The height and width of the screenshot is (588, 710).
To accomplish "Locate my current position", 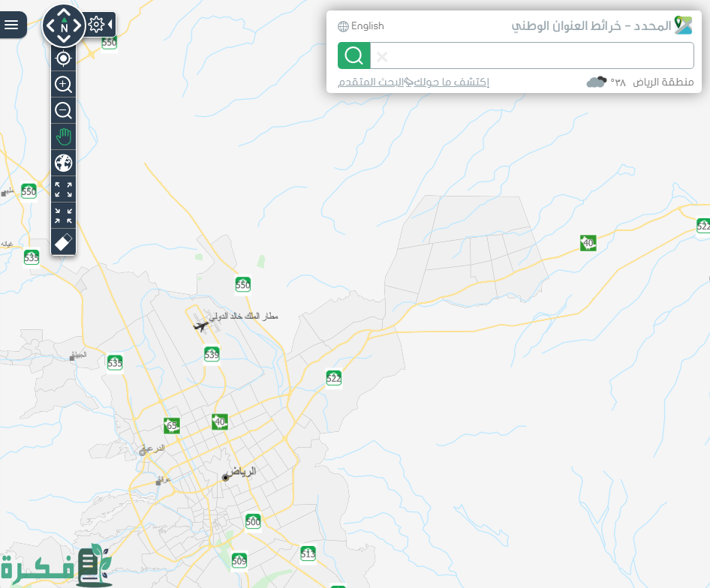I will pyautogui.click(x=63, y=58).
